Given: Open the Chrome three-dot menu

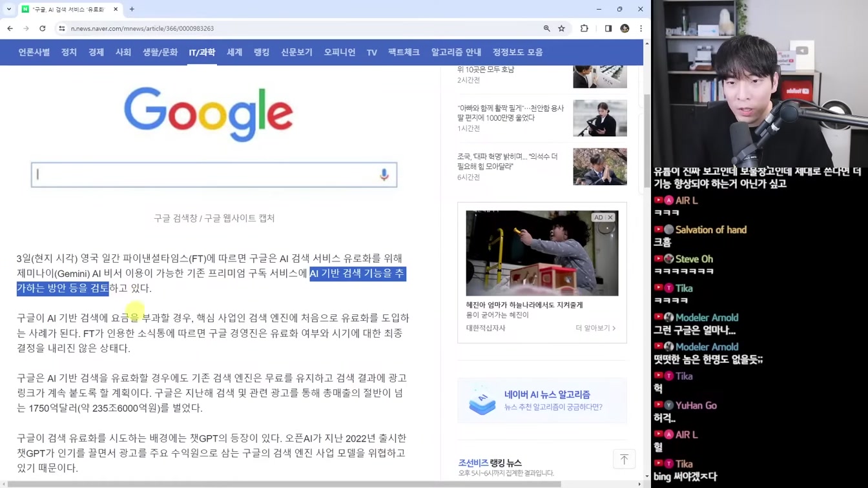Looking at the screenshot, I should (641, 28).
